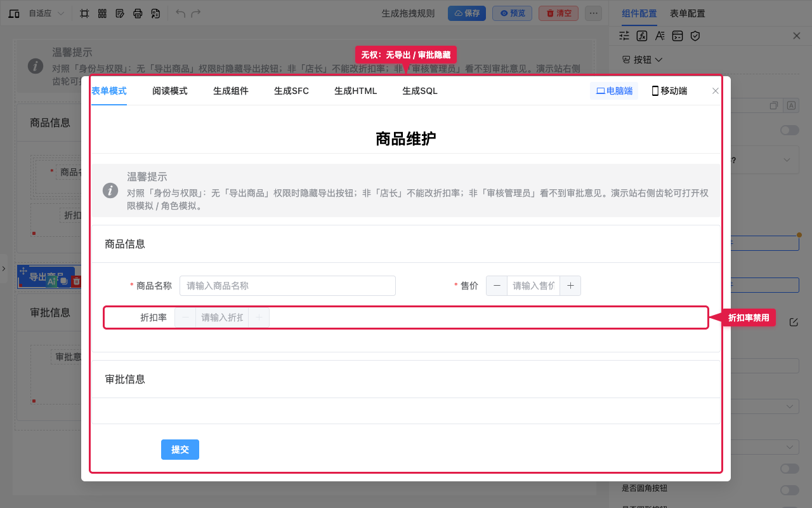Close the preview dialog
Image resolution: width=812 pixels, height=508 pixels.
716,91
